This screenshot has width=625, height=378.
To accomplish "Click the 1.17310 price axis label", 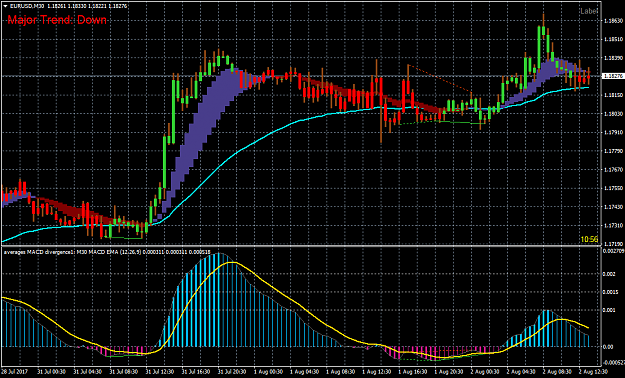I will (x=613, y=226).
